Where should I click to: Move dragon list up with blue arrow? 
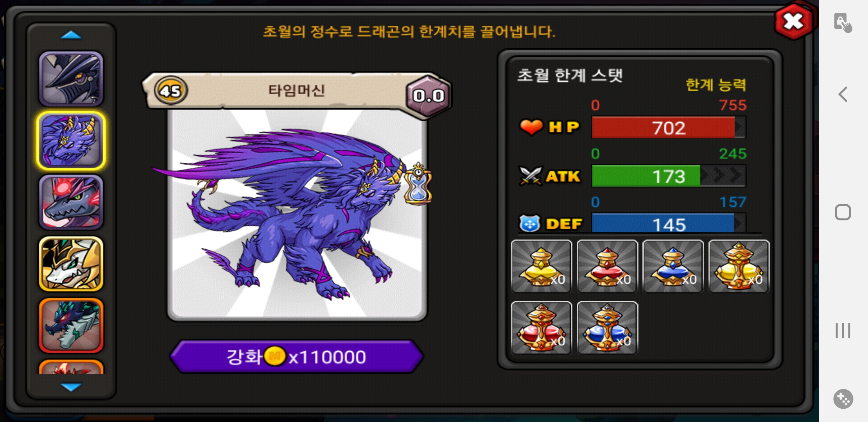point(71,36)
